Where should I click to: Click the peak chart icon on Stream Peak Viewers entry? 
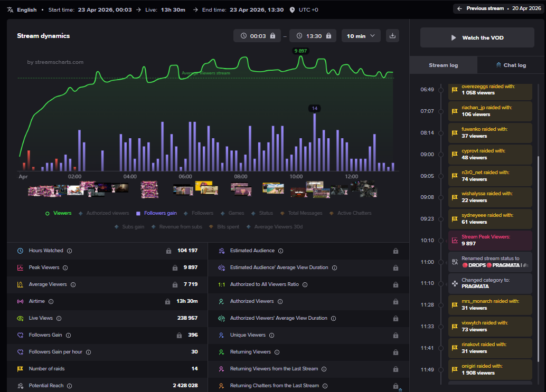coord(455,240)
